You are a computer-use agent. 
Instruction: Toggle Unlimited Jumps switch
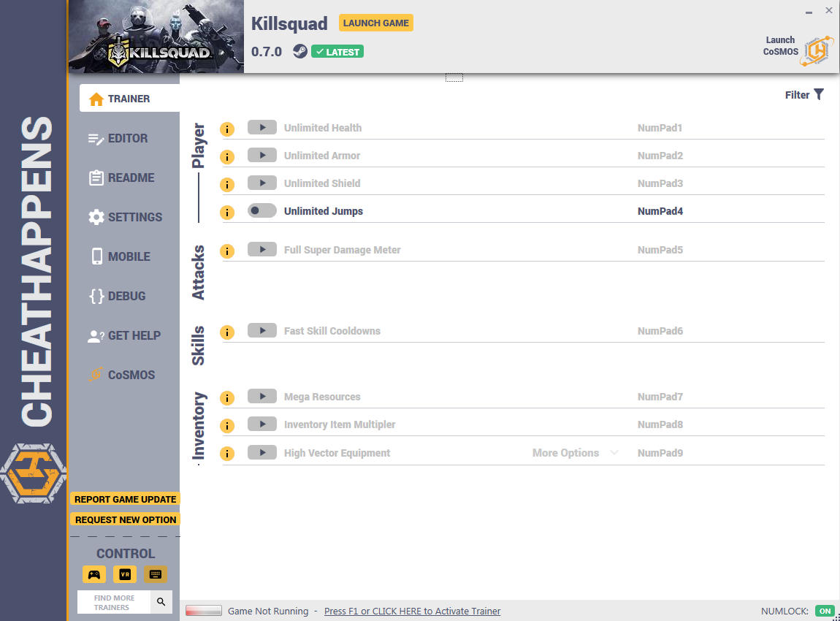pos(262,211)
